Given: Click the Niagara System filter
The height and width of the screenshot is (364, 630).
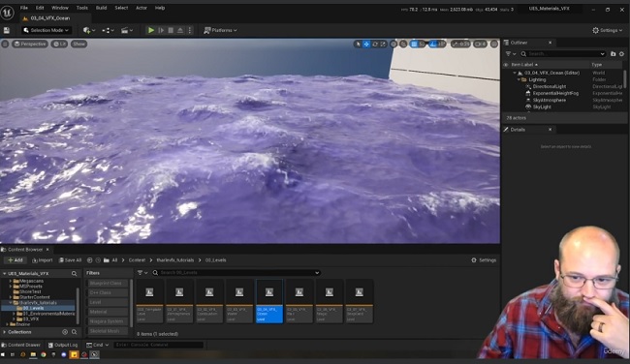Looking at the screenshot, I should coord(106,321).
